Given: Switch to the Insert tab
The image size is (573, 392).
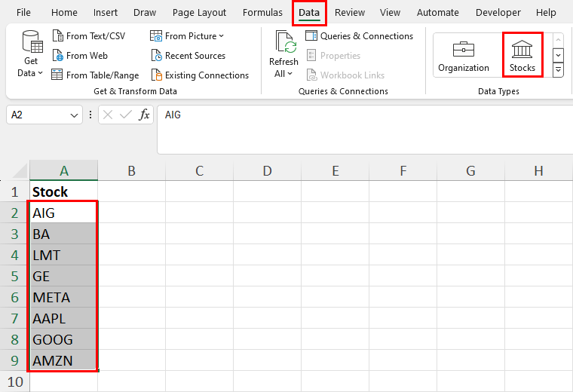Looking at the screenshot, I should tap(106, 12).
